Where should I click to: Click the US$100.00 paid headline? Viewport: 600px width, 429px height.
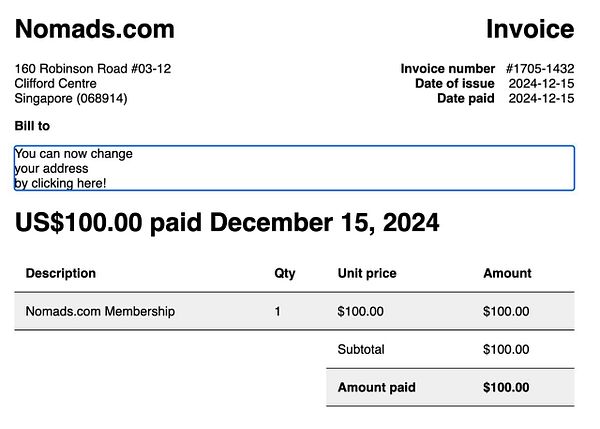pyautogui.click(x=227, y=222)
